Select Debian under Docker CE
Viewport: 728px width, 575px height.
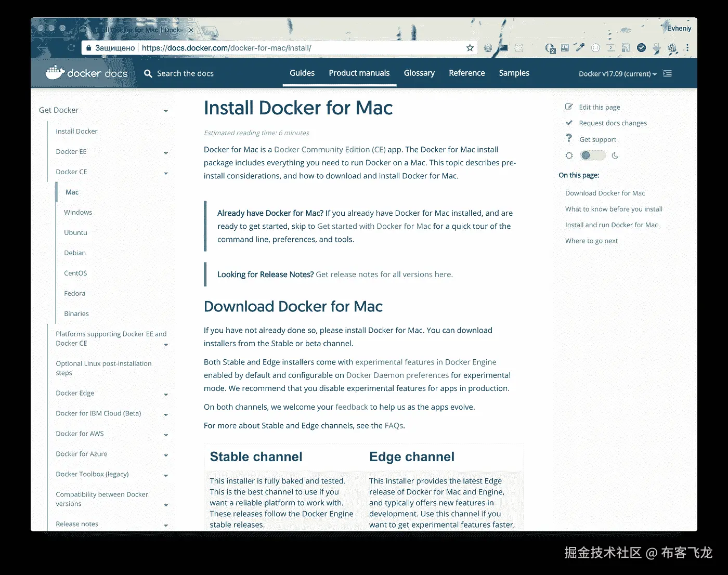click(x=75, y=253)
